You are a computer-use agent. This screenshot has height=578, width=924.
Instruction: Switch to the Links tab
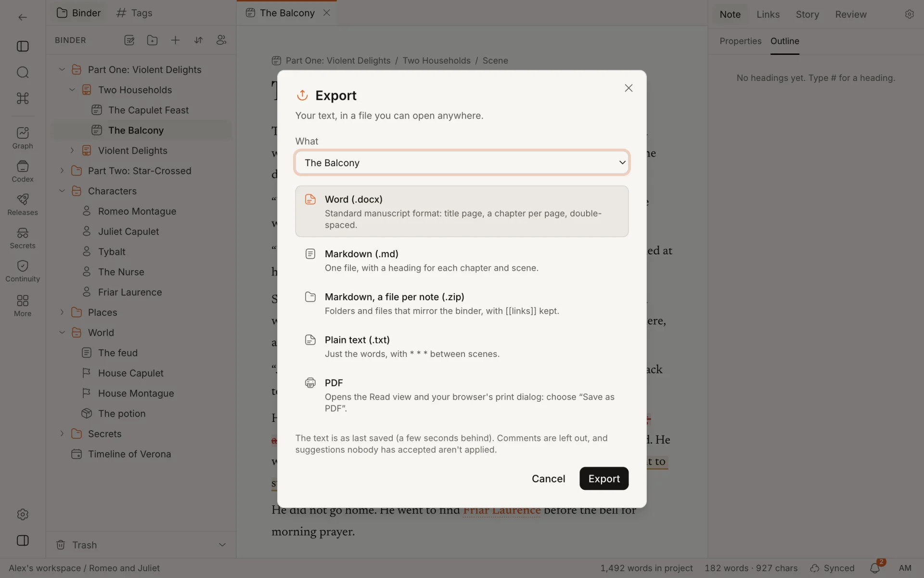[768, 14]
